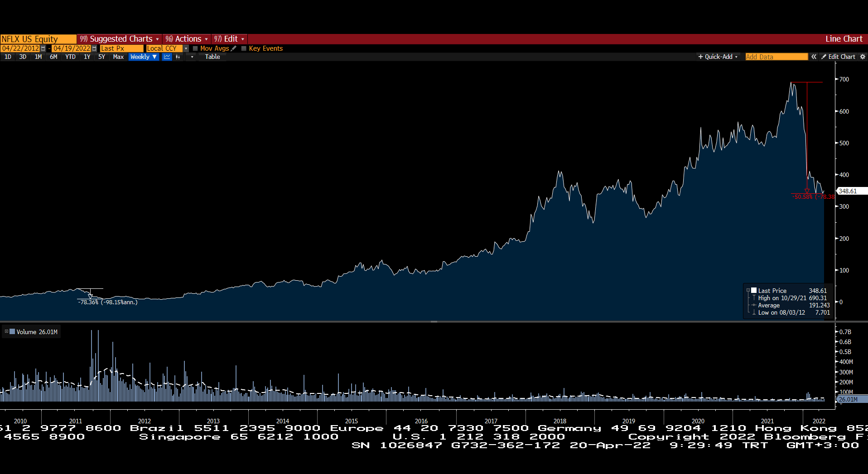
Task: Select the 1D range tab
Action: [x=8, y=57]
